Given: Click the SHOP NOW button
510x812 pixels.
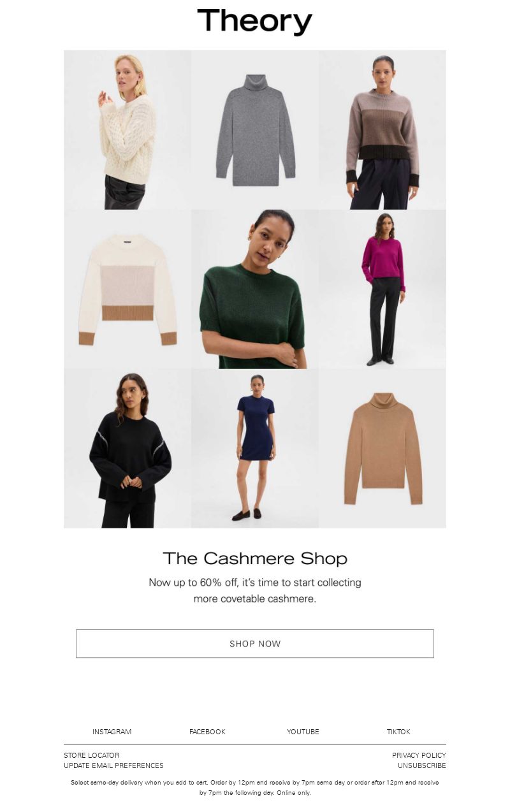Looking at the screenshot, I should (255, 644).
